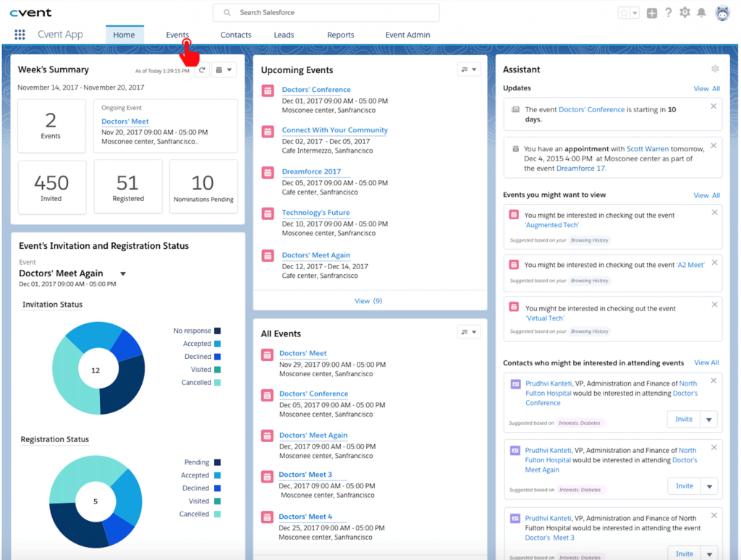Dismiss the A2 Meet suggestion

[714, 263]
